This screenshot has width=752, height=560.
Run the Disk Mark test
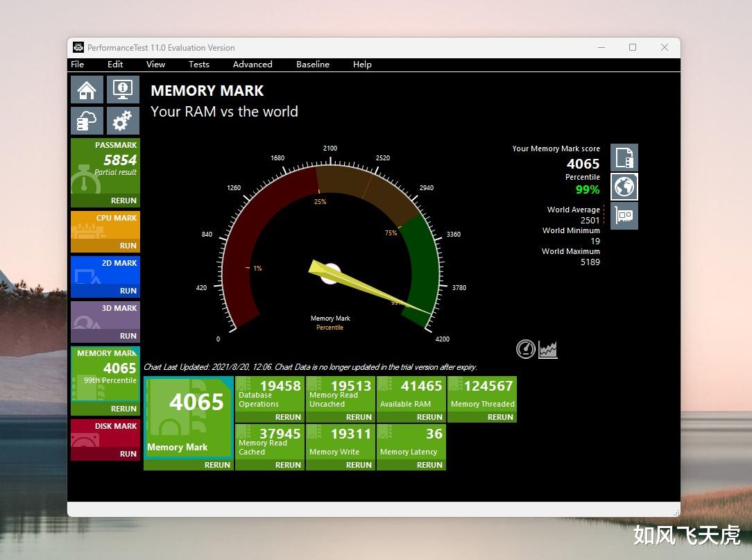(x=128, y=454)
